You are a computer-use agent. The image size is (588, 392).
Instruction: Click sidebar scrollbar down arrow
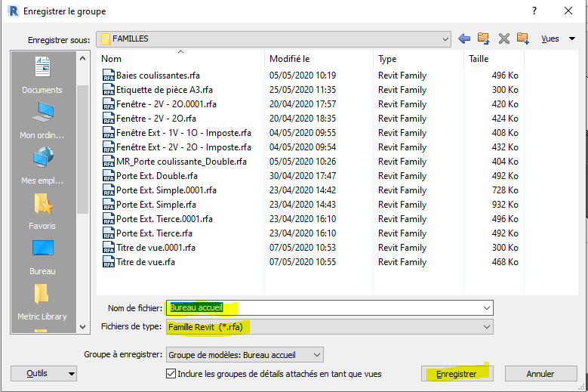(x=82, y=327)
